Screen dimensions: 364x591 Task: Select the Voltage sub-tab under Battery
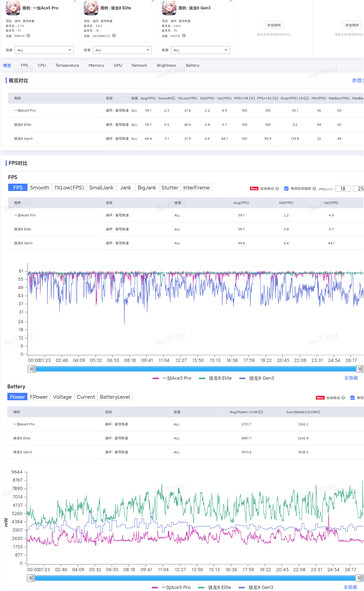point(62,397)
